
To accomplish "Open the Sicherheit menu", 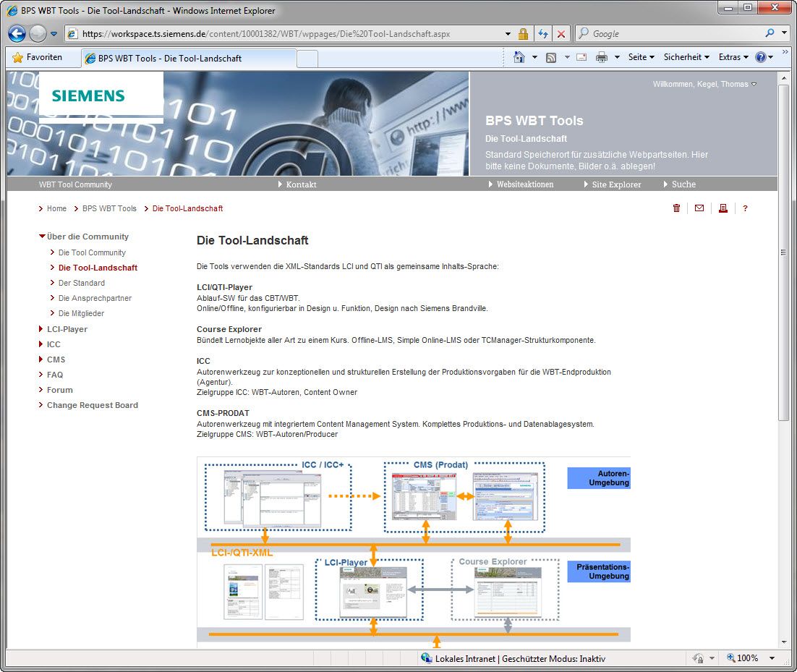I will pyautogui.click(x=686, y=57).
